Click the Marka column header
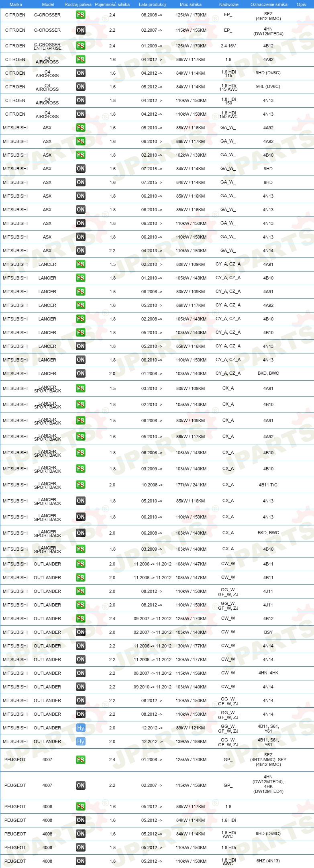The height and width of the screenshot is (868, 314). coord(16,4)
